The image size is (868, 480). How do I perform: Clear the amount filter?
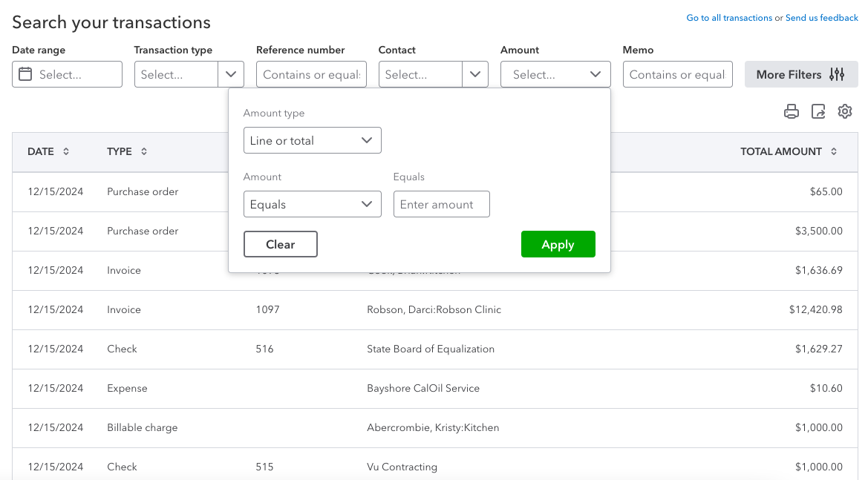point(281,243)
